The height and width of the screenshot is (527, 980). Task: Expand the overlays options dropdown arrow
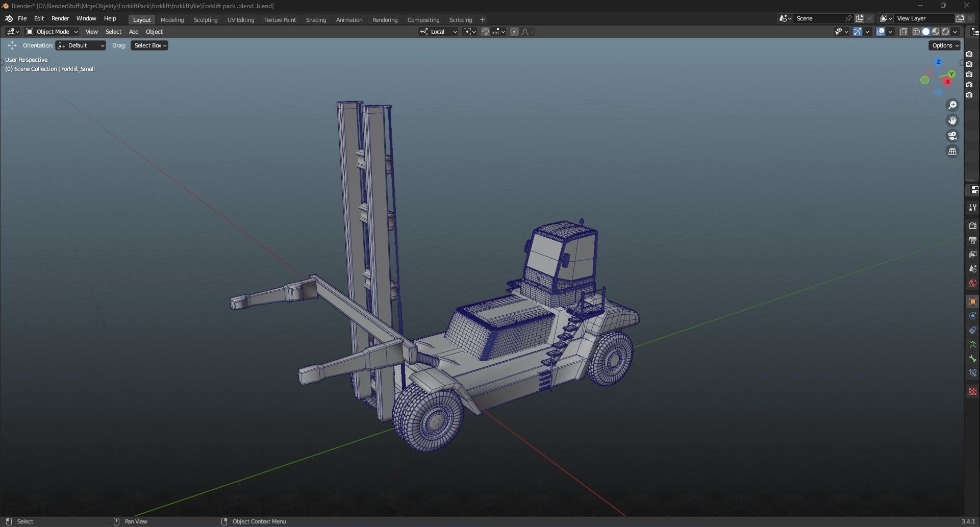tap(890, 32)
